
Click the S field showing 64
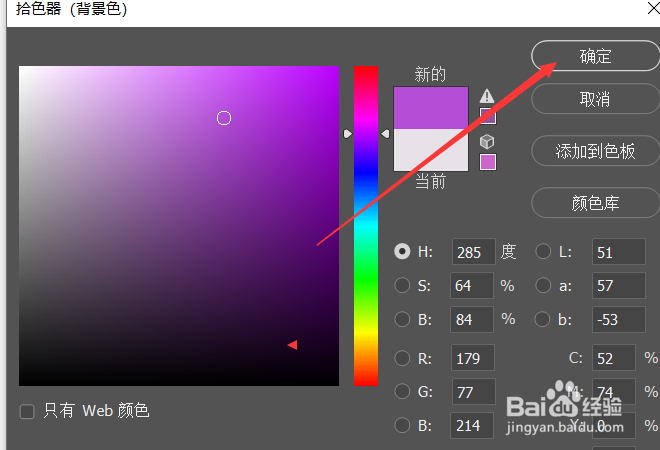pos(471,285)
